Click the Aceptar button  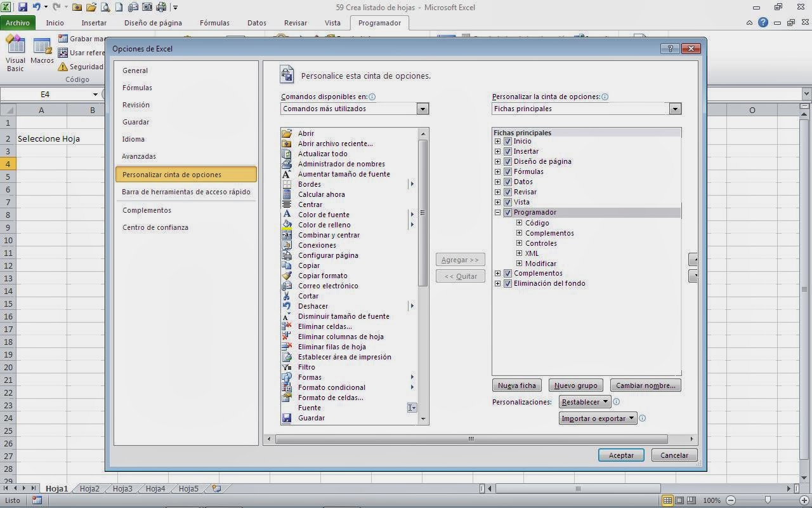click(621, 455)
